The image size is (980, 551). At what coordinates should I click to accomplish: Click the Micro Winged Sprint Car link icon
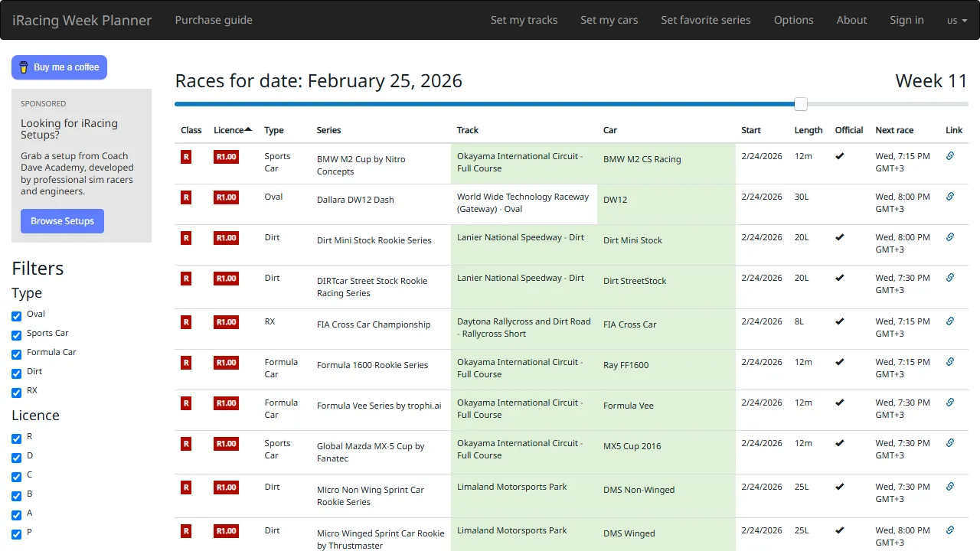click(x=949, y=530)
